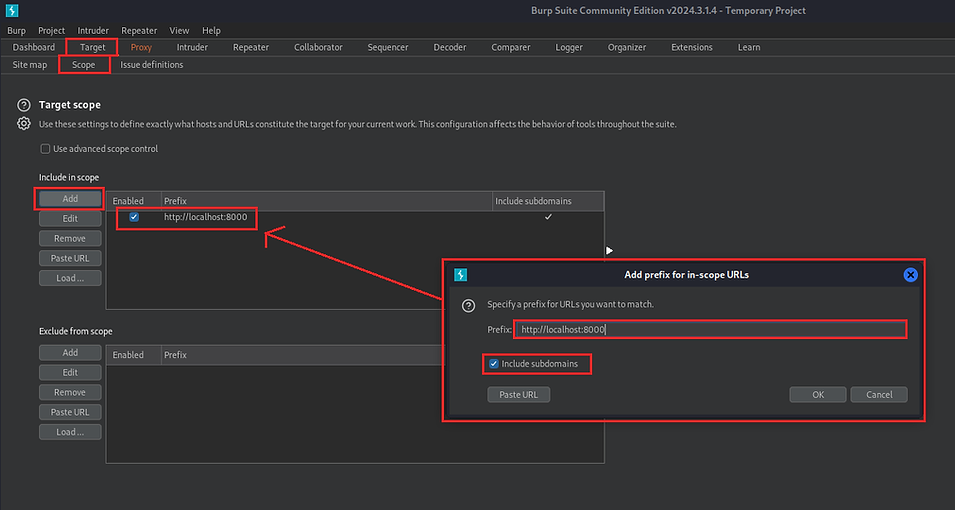955x510 pixels.
Task: Click Add under Include in scope
Action: (x=70, y=199)
